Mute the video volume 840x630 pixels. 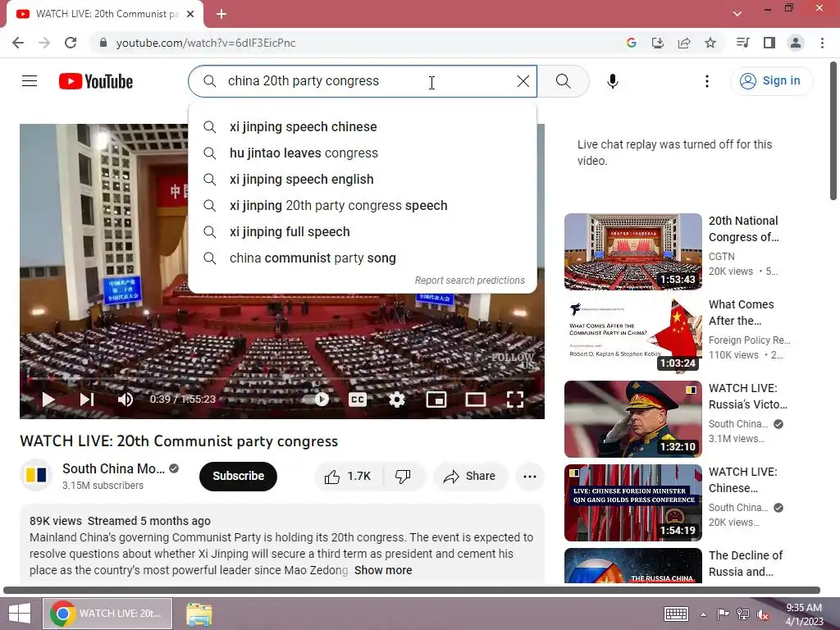[125, 399]
